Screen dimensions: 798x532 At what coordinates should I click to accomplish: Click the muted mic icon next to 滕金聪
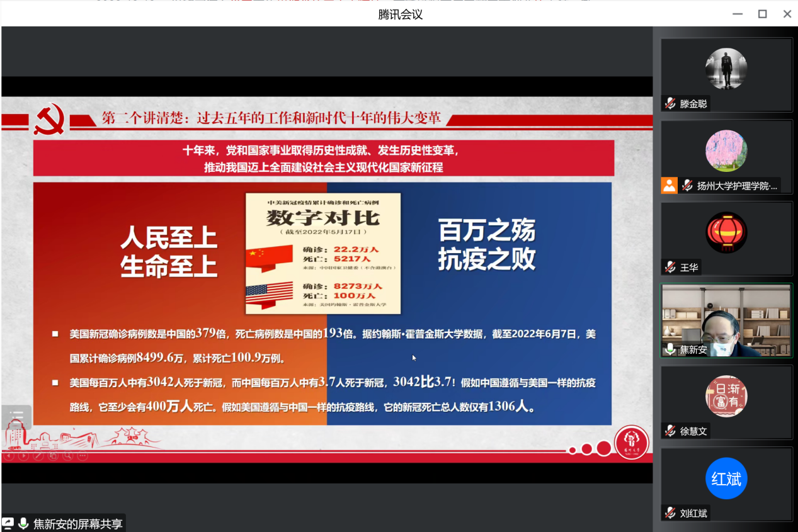(x=670, y=104)
